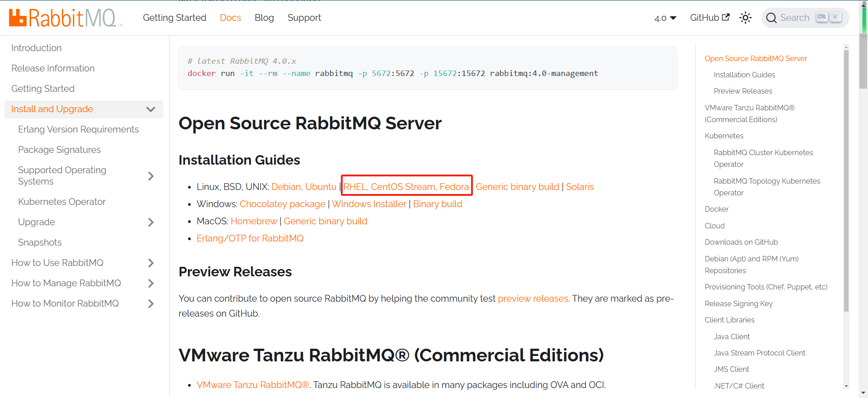Select Package Signatures in sidebar
The image size is (868, 398).
[x=59, y=150]
